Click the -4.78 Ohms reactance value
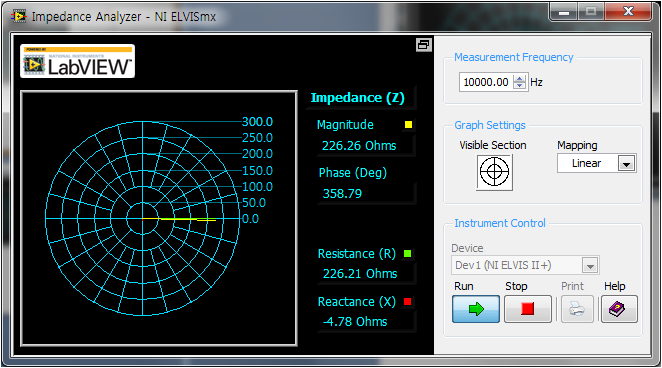Screen dimensions: 662x368 355,322
